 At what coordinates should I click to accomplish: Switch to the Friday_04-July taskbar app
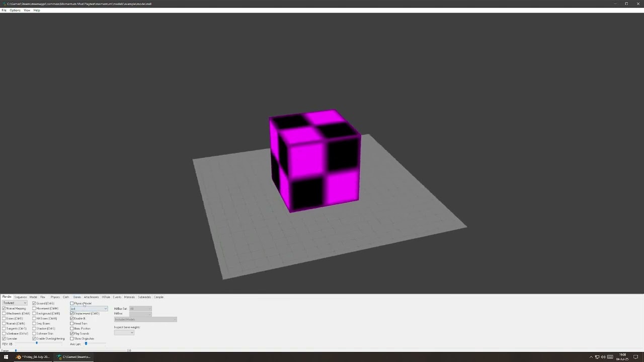(x=33, y=357)
